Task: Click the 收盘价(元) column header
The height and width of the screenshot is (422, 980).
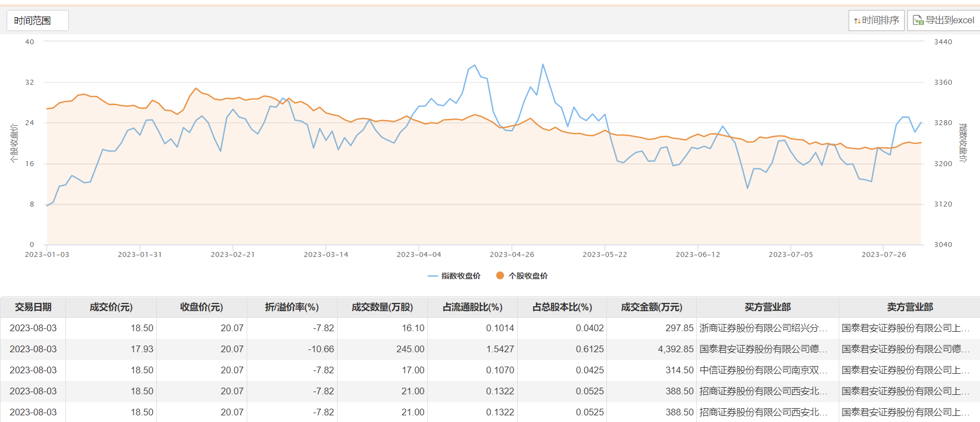Action: (x=202, y=307)
